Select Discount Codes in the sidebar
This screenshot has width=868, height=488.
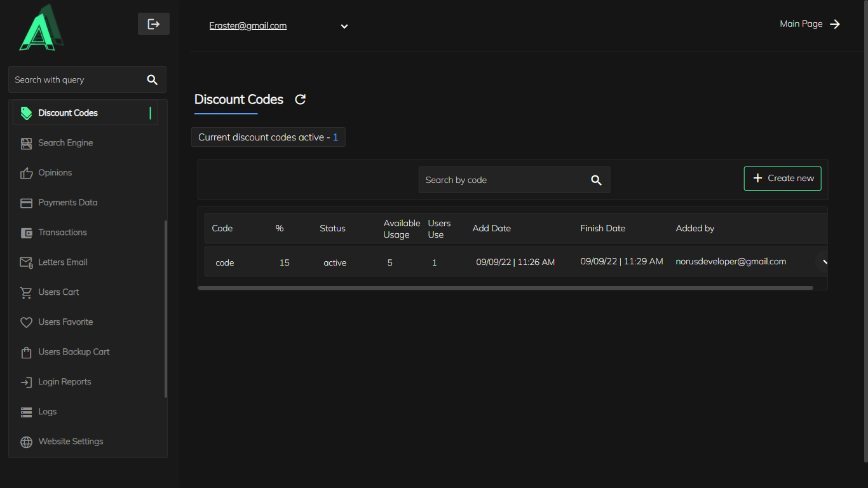tap(68, 113)
